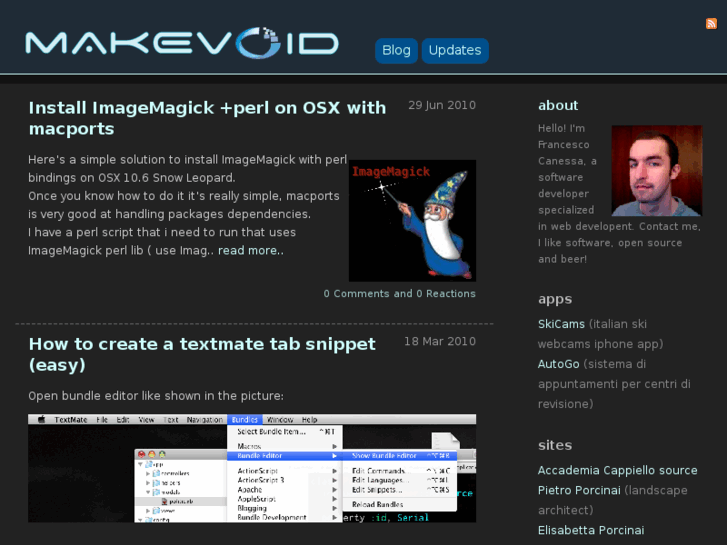Follow the 'read more..' link

pos(250,250)
